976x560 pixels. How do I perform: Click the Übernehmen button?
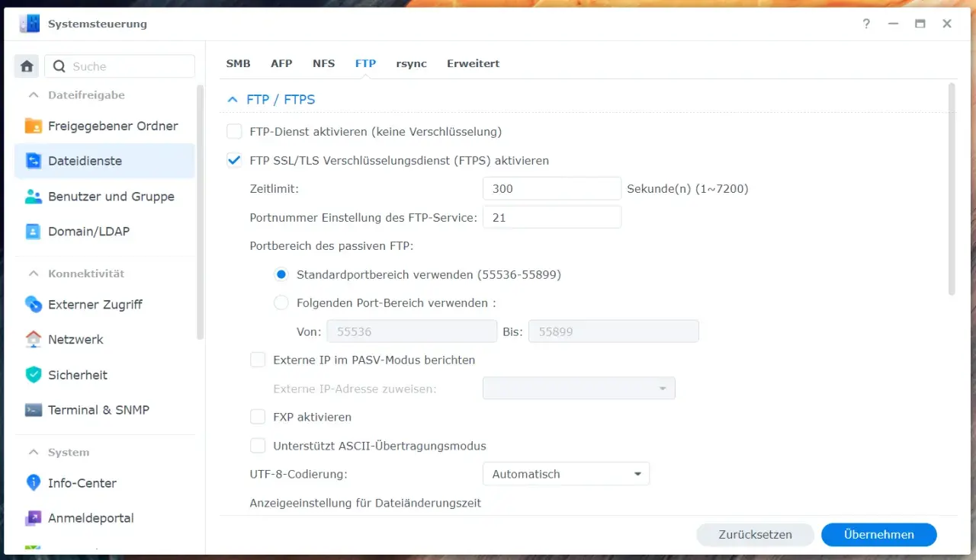click(878, 535)
